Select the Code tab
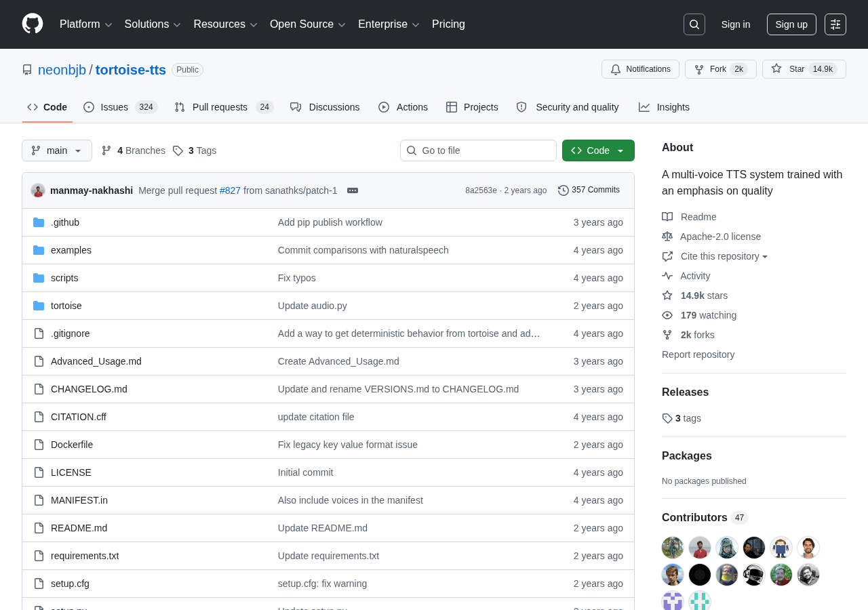 point(47,107)
